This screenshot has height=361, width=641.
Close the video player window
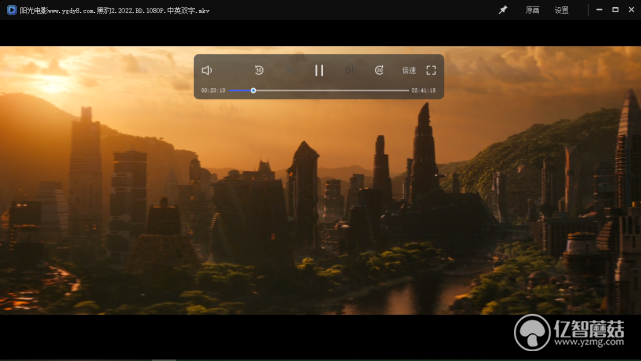pos(631,9)
